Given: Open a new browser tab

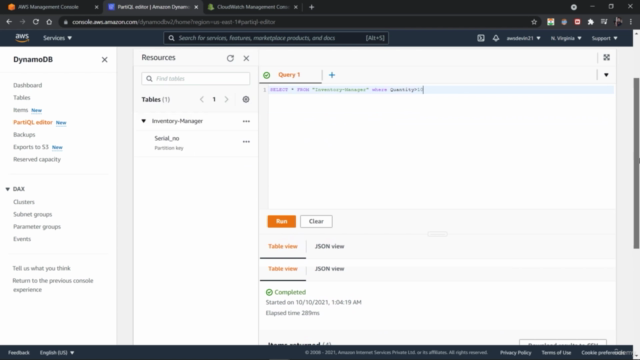Looking at the screenshot, I should click(311, 7).
